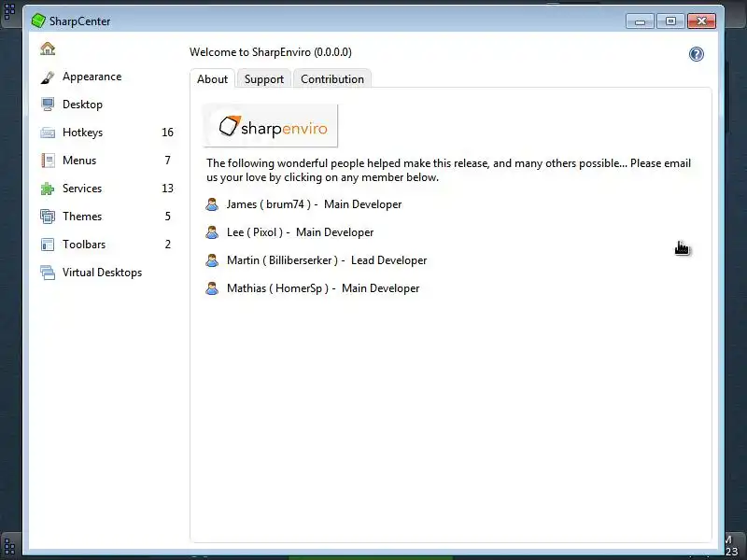Click the person icon beside Mathias

212,288
